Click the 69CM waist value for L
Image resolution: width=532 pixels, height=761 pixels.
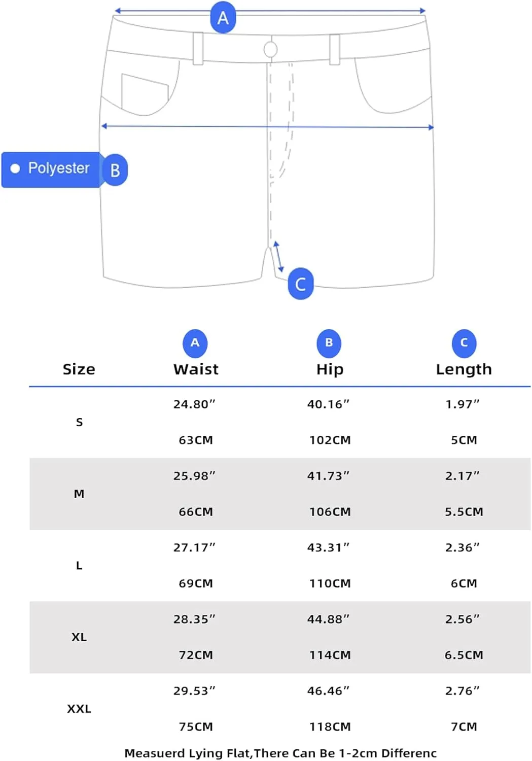pos(196,583)
